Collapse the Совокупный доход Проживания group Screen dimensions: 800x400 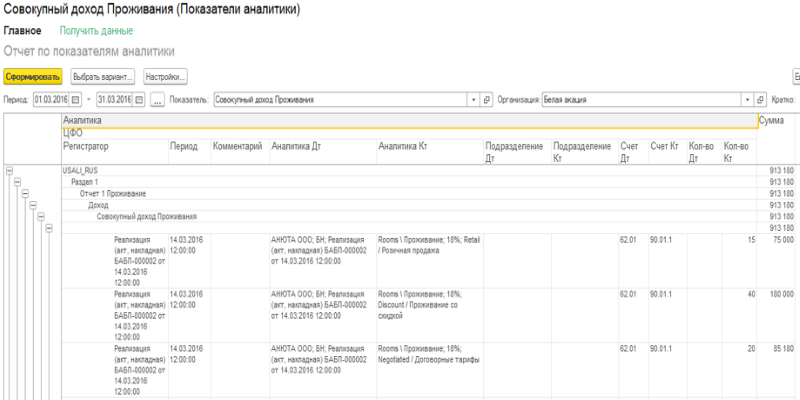[x=41, y=216]
